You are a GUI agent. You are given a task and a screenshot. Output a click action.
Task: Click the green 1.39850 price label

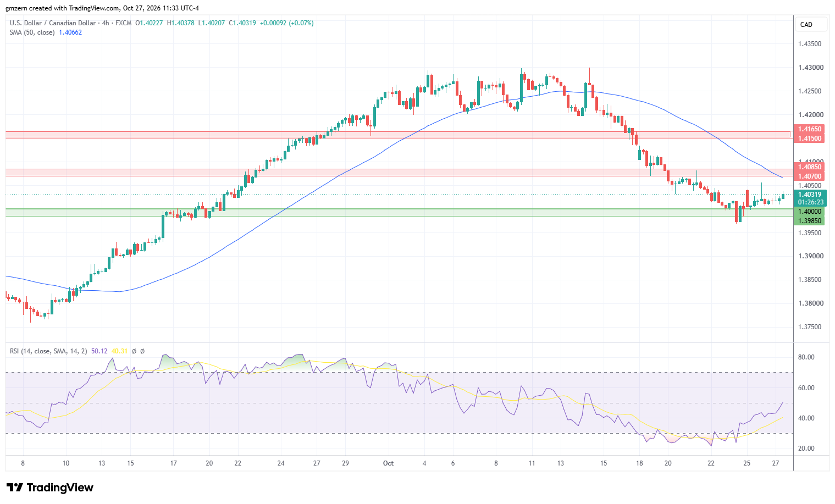pos(810,221)
